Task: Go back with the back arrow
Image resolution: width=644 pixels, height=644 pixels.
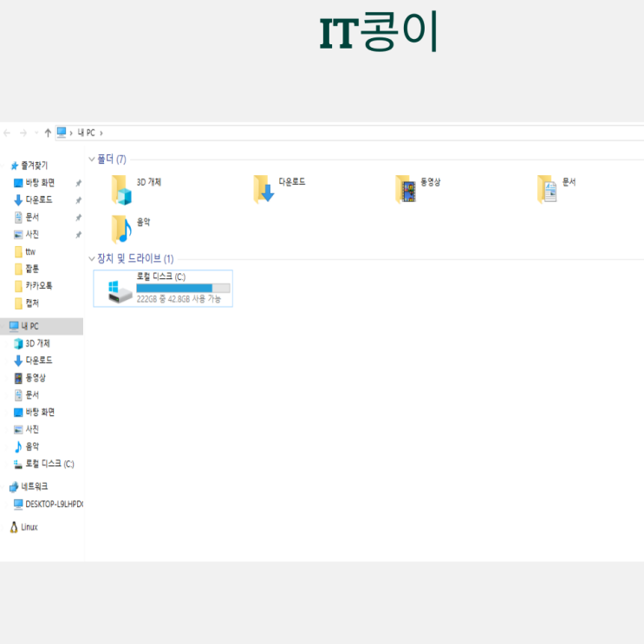Action: coord(7,133)
